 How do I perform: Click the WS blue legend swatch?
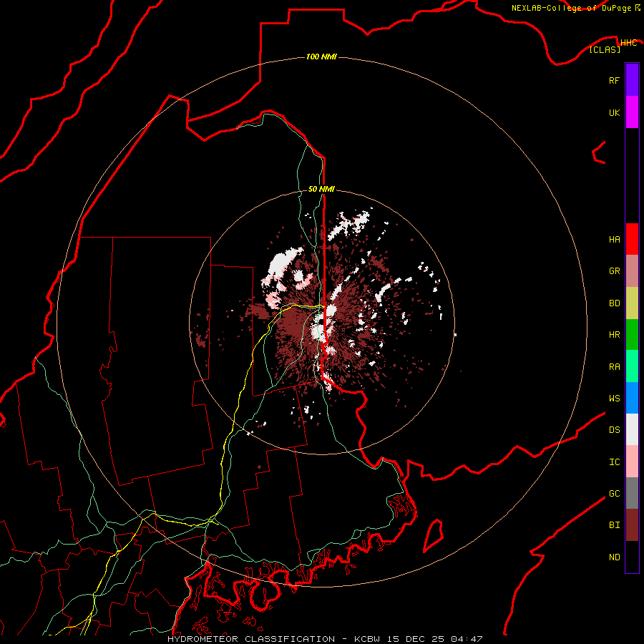[x=632, y=398]
